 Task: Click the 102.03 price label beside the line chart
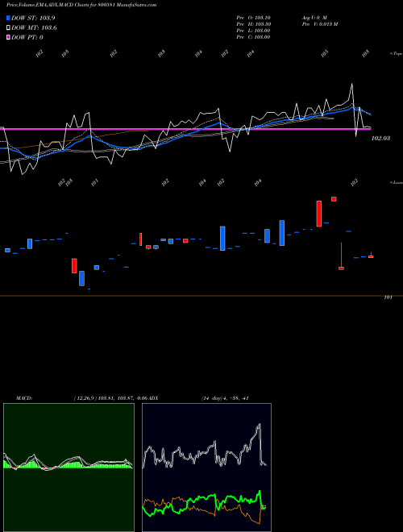(380, 139)
